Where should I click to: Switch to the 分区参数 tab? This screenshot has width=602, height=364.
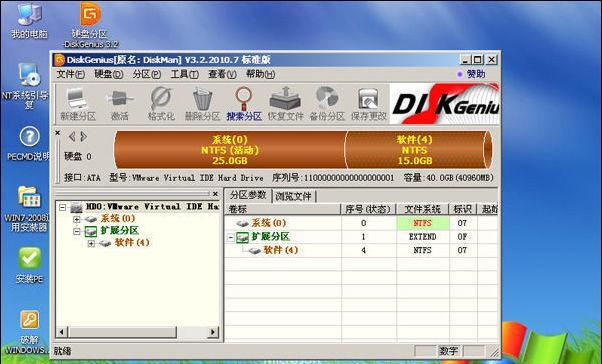click(x=248, y=195)
